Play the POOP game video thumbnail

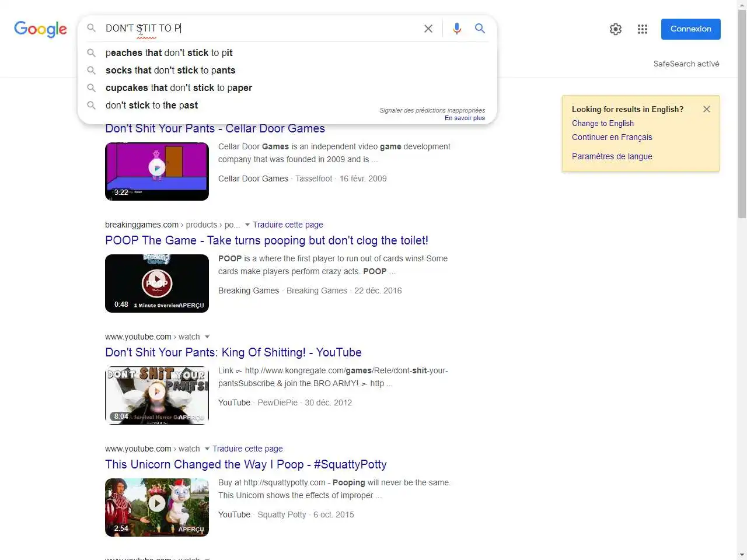(157, 283)
